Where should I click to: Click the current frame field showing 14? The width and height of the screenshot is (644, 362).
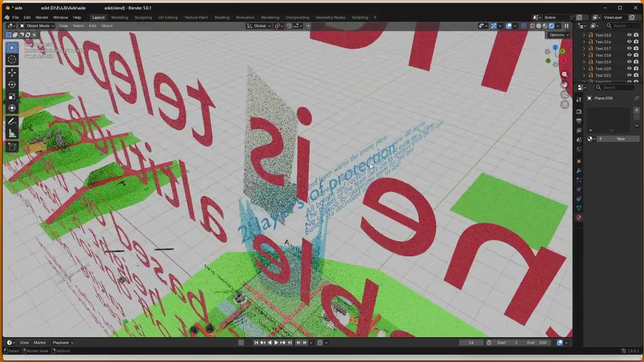[471, 342]
